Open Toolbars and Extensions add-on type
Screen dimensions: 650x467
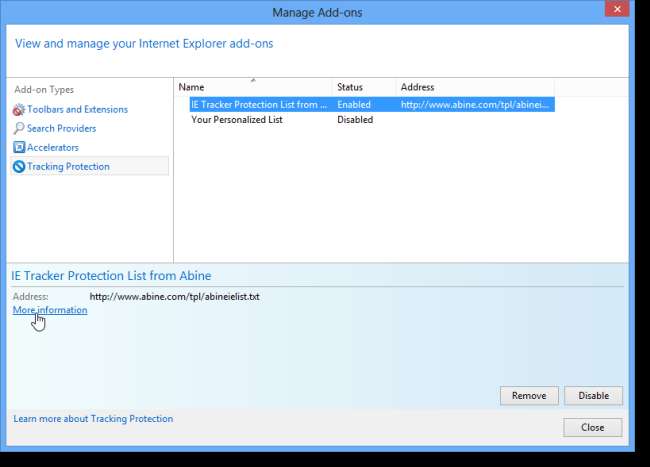coord(78,109)
